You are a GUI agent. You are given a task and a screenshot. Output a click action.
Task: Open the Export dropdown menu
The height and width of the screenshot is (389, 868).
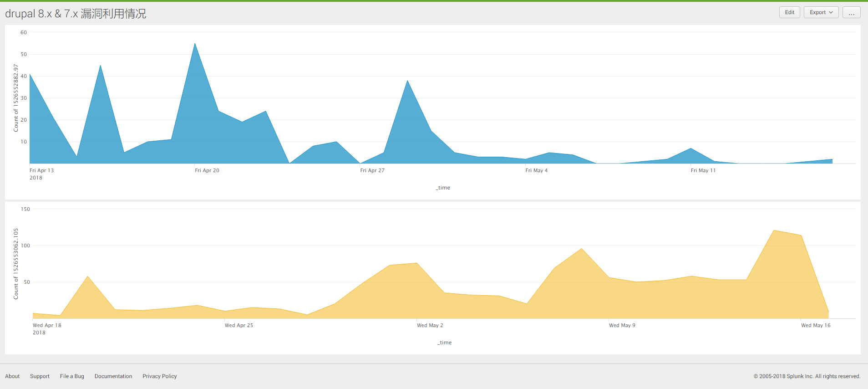[821, 12]
